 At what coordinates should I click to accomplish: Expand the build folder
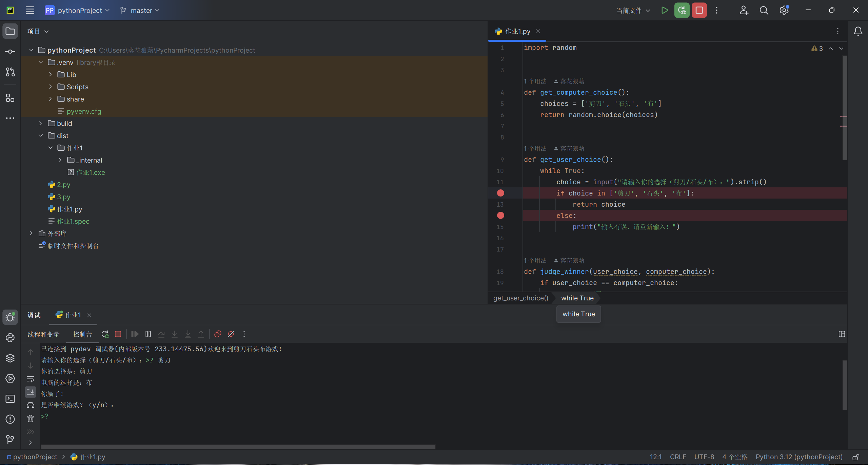[x=41, y=124]
